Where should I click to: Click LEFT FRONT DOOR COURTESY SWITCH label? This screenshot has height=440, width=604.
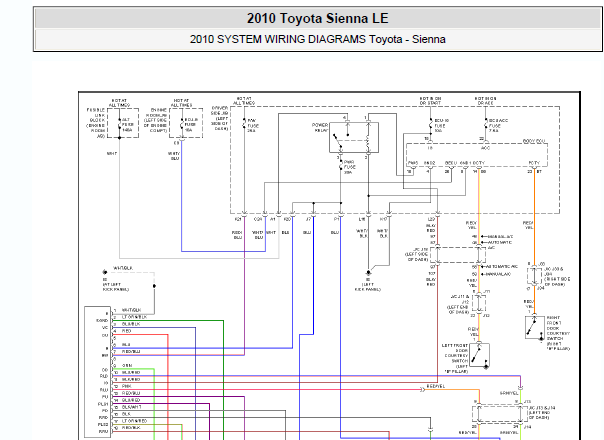(x=456, y=358)
